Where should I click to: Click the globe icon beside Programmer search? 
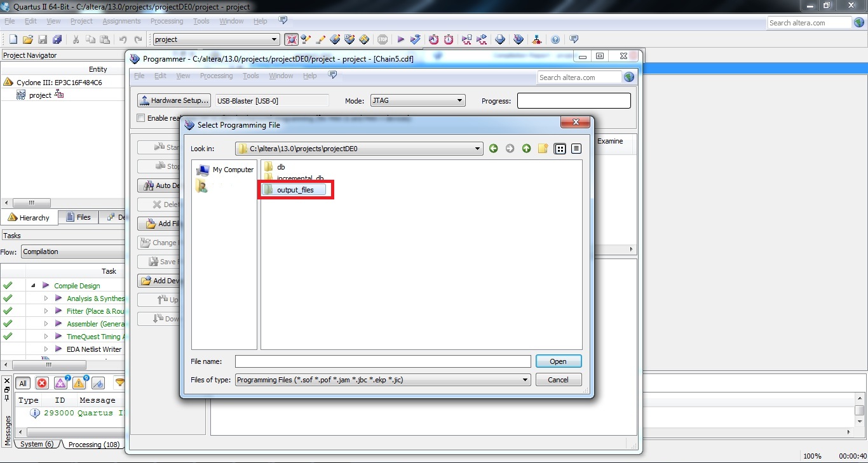(x=629, y=77)
